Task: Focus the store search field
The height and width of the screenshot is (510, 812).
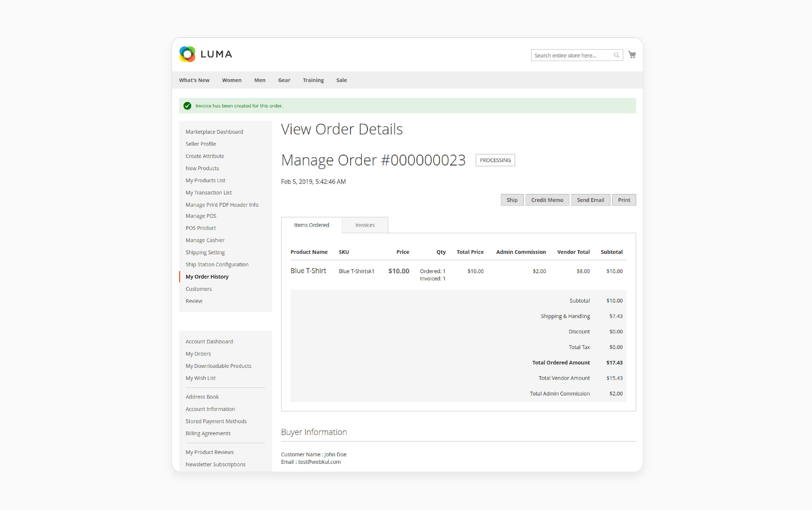Action: (x=577, y=55)
